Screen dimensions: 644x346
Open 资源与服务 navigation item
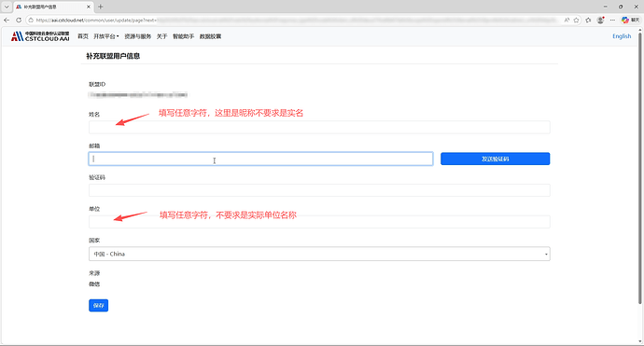click(137, 36)
